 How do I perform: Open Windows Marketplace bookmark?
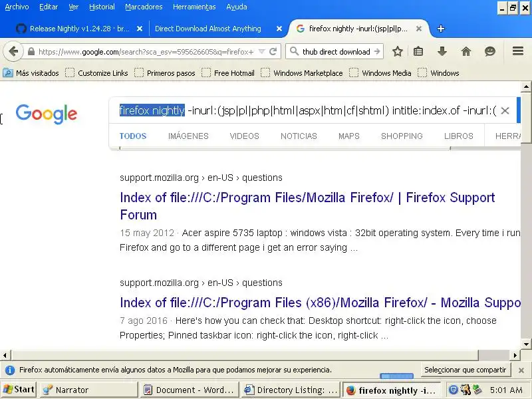[302, 73]
